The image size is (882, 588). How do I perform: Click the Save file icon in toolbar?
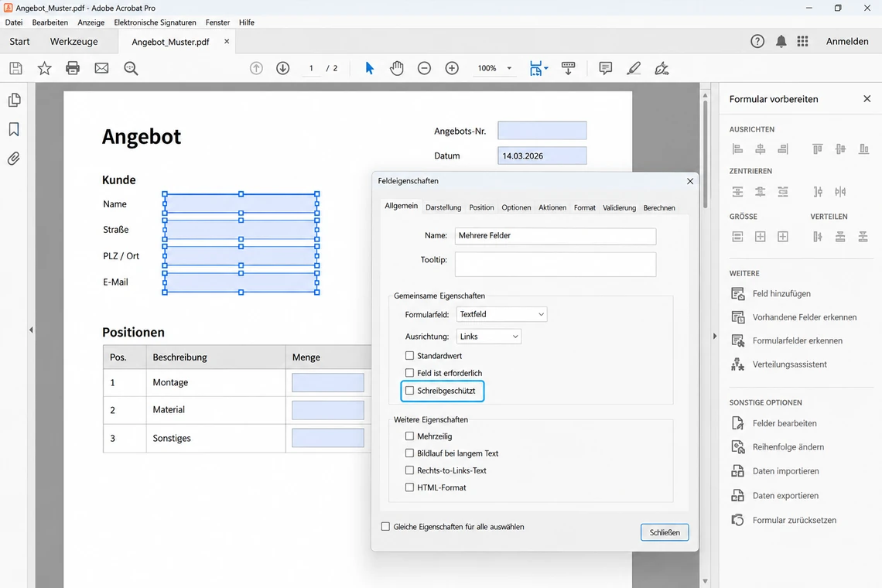pos(15,68)
